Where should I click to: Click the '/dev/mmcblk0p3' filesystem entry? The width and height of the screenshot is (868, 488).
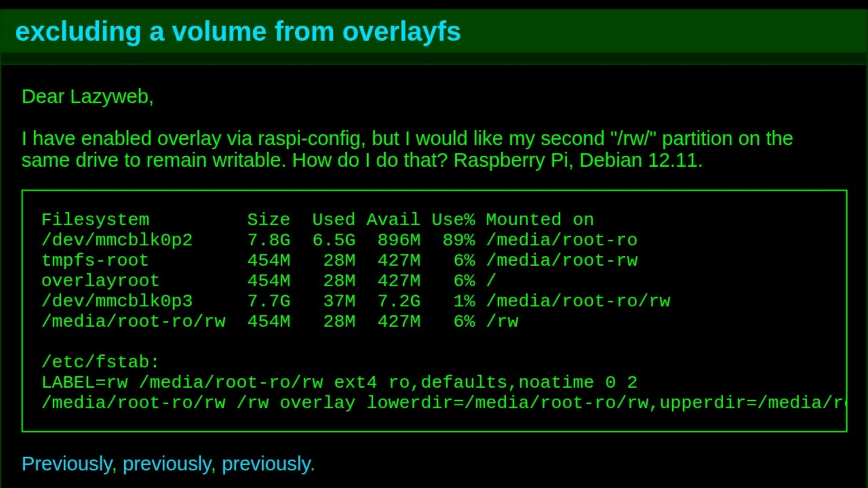point(117,301)
